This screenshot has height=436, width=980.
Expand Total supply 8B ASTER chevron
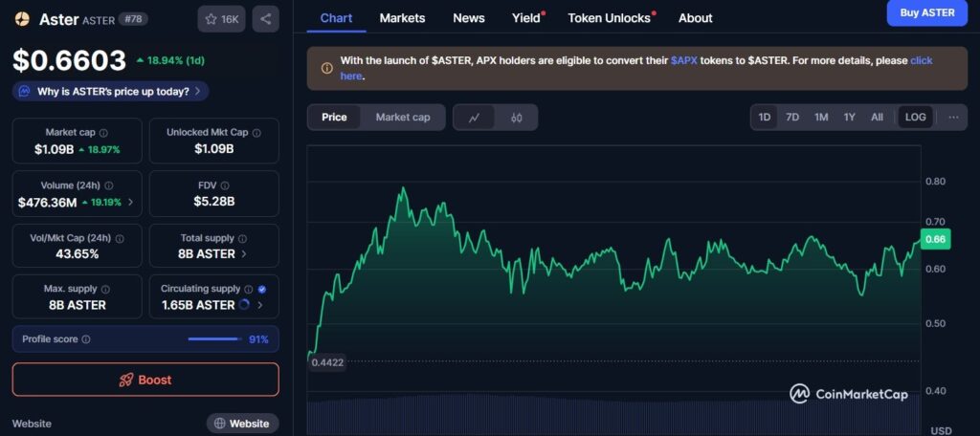244,254
